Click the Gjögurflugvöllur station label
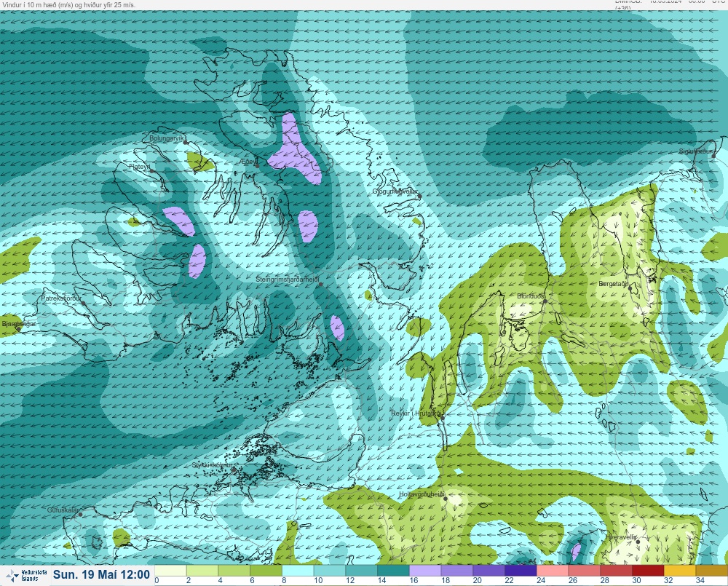Screen dimensions: 728x586 [395, 191]
